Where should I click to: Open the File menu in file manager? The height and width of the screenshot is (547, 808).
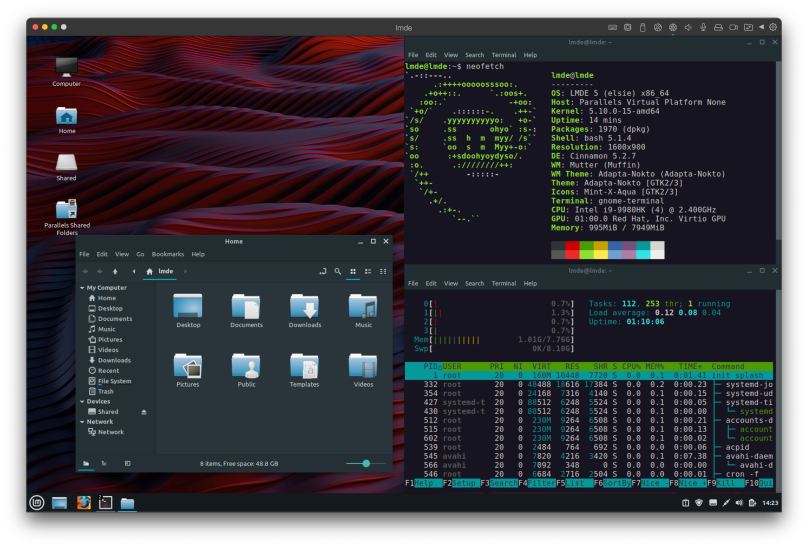84,254
